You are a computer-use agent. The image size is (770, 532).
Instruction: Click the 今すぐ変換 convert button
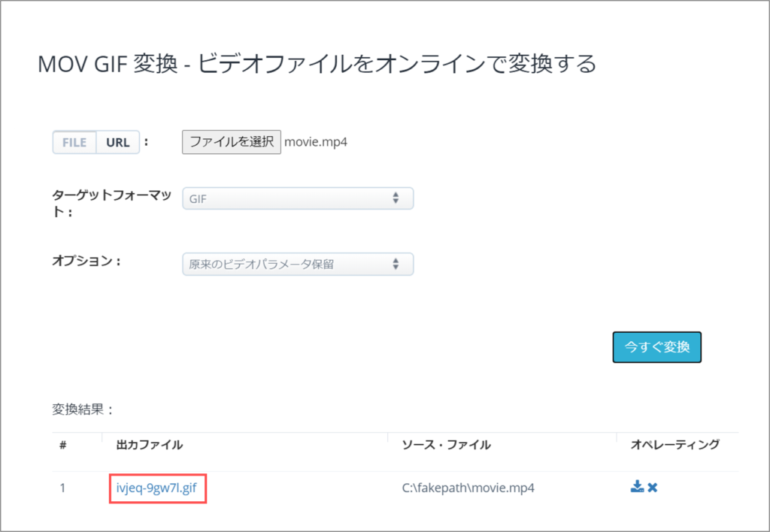pos(656,347)
